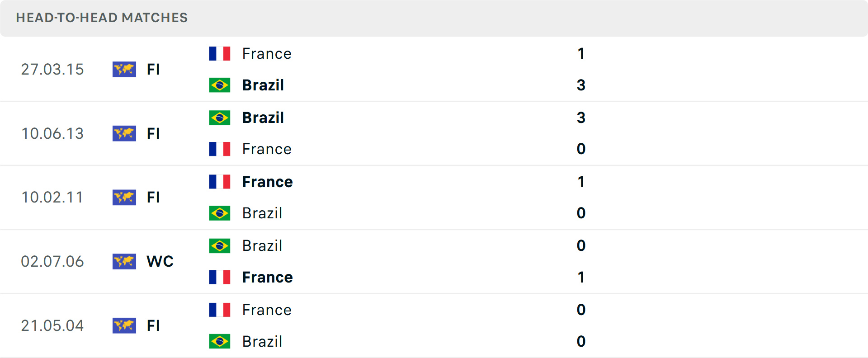The image size is (868, 358).
Task: Click the France flag icon in the 27.03.15 match
Action: tap(220, 53)
